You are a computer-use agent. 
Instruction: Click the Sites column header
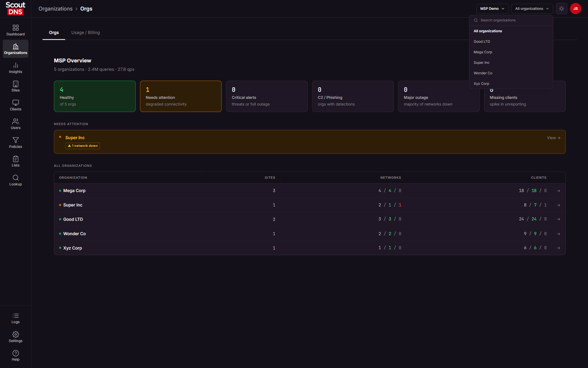[270, 178]
